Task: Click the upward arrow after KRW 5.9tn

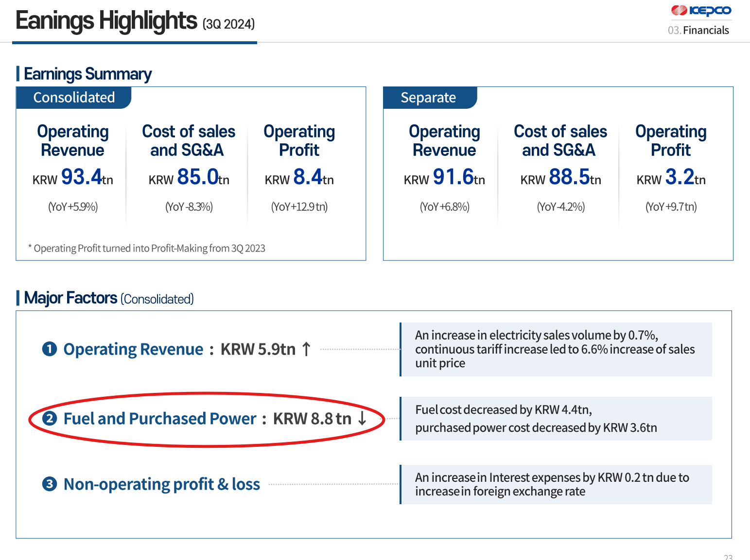Action: (306, 349)
